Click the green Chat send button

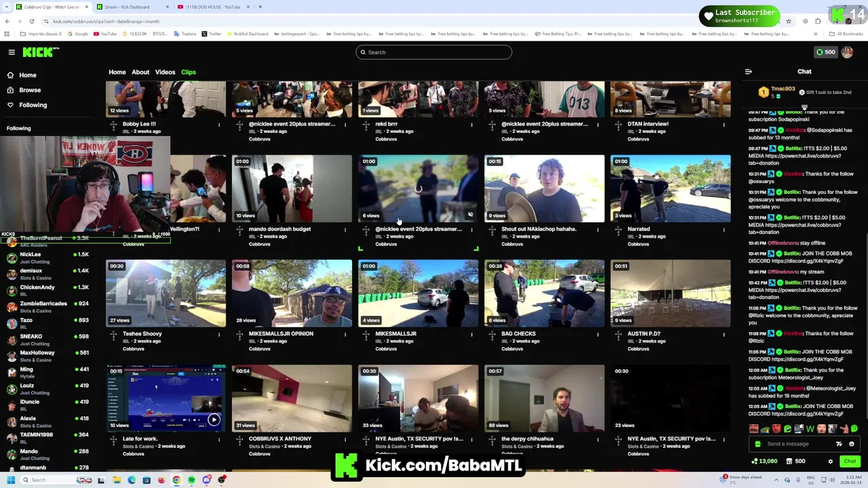click(850, 462)
